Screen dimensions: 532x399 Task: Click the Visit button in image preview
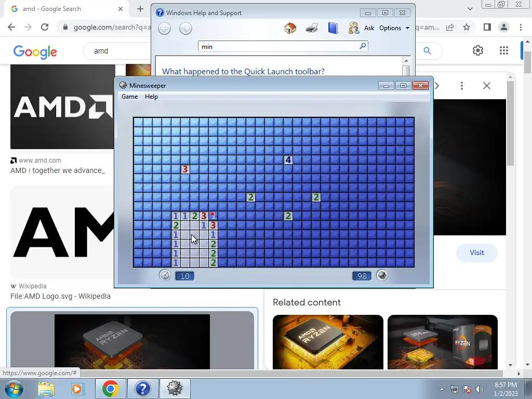(477, 253)
